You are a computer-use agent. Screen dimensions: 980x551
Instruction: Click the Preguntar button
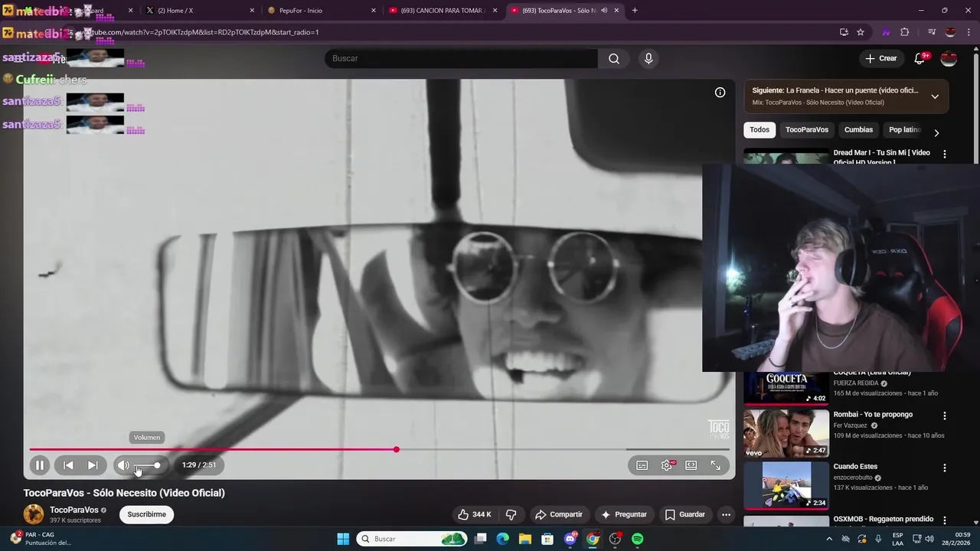[x=624, y=514]
